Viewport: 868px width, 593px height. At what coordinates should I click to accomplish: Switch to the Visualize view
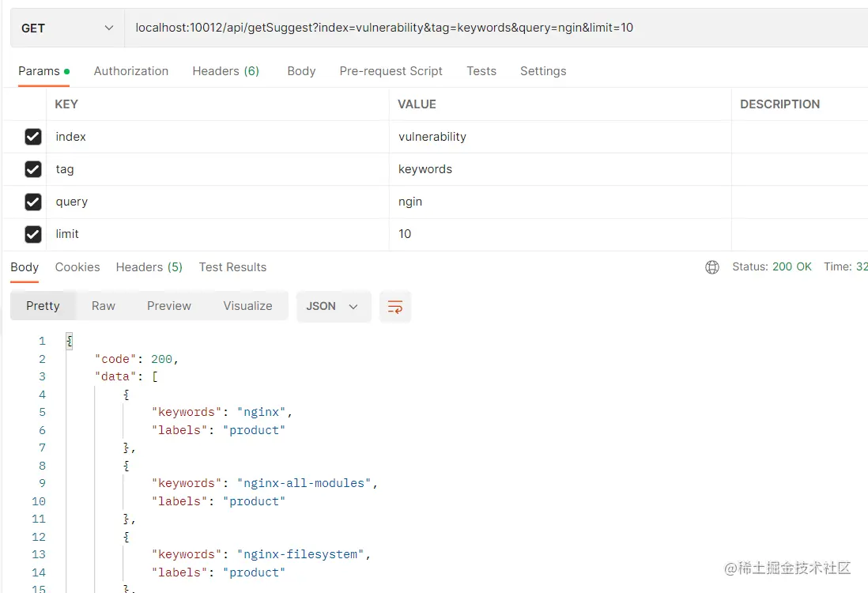pos(247,306)
